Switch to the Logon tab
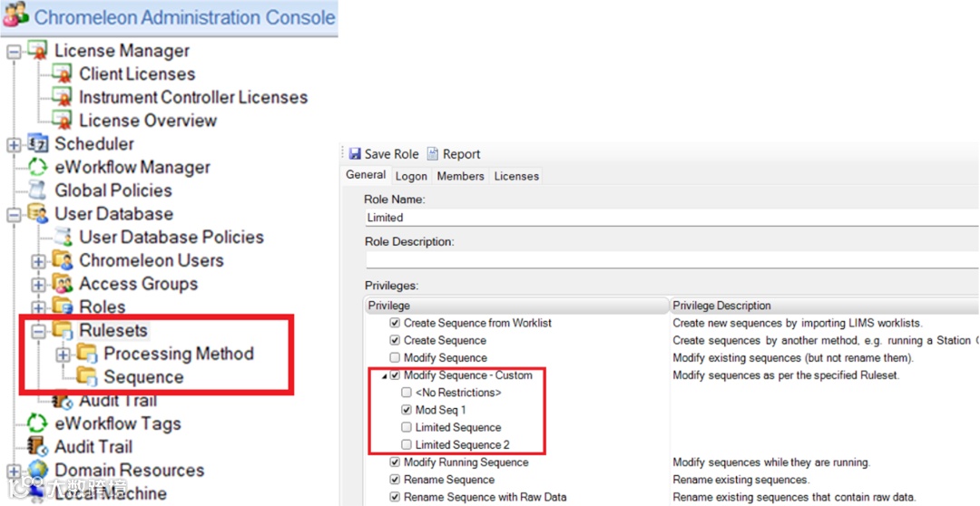This screenshot has width=980, height=506. tap(411, 177)
